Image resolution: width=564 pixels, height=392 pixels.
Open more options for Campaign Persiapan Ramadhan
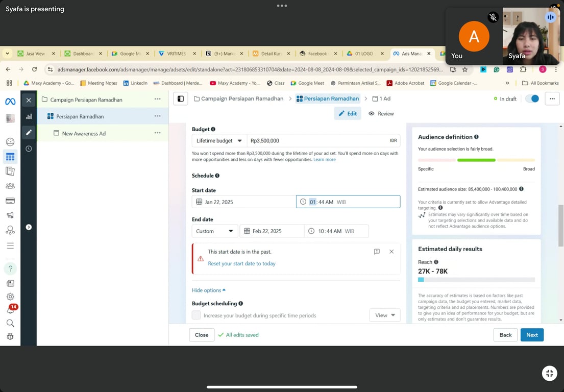[x=158, y=99]
